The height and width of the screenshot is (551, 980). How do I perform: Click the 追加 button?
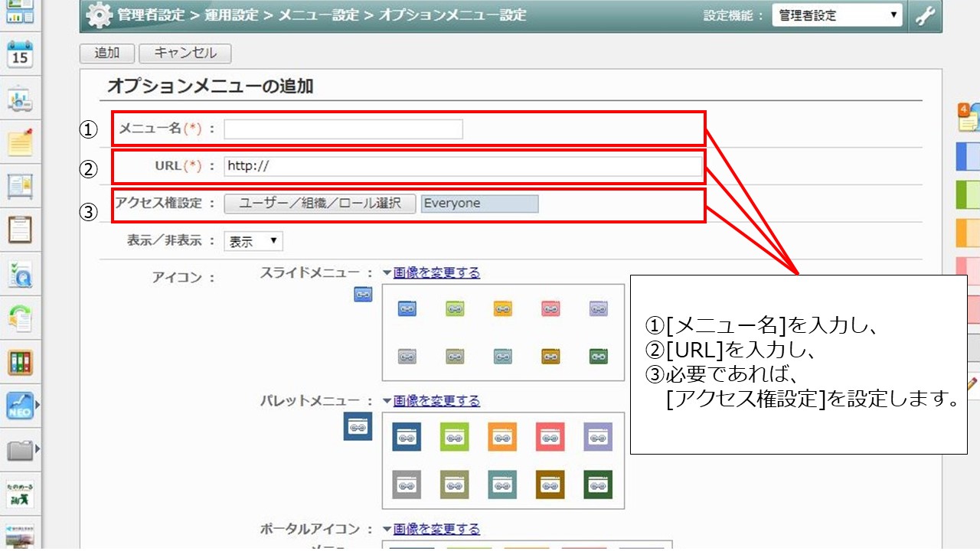coord(107,53)
